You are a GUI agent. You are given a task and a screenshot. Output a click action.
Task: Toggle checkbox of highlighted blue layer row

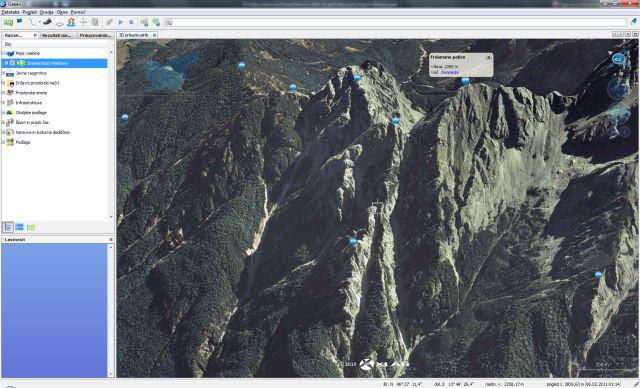coord(12,63)
